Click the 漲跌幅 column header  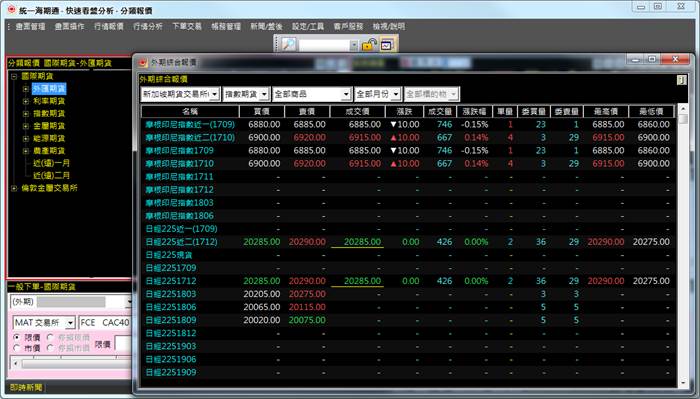pyautogui.click(x=474, y=112)
